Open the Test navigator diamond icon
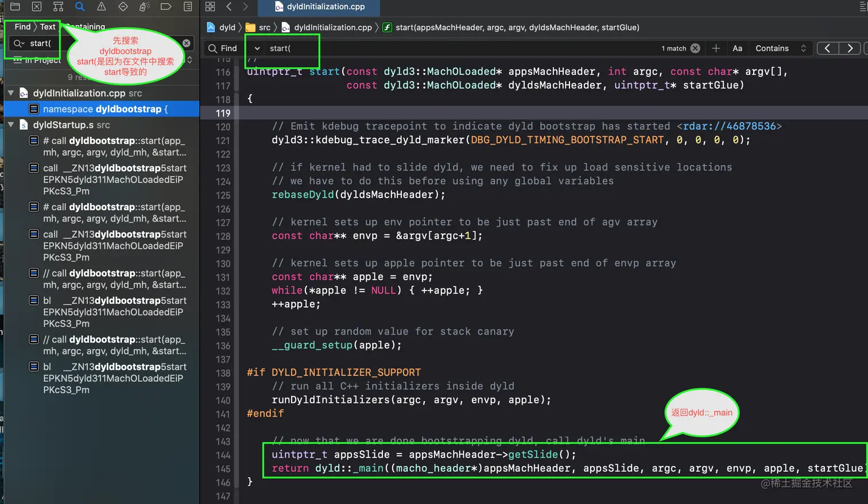The height and width of the screenshot is (504, 868). pyautogui.click(x=123, y=7)
